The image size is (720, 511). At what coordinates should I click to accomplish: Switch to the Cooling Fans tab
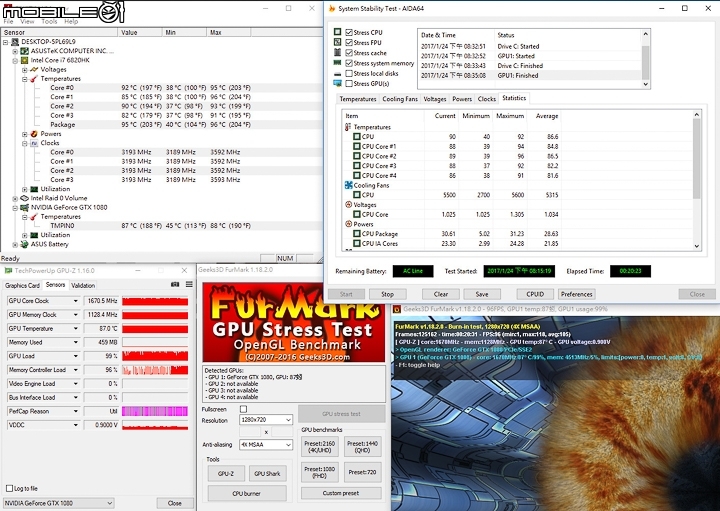(x=400, y=99)
